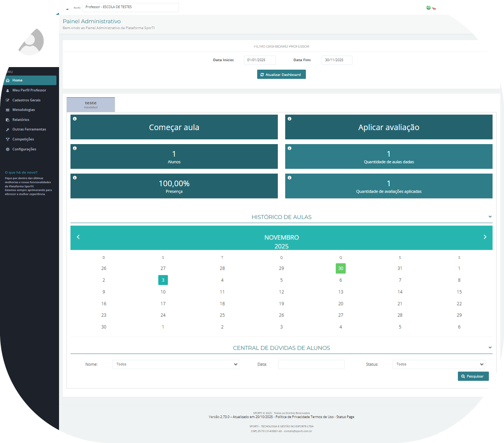
Task: Open Relatórios in the sidebar menu
Action: 21,120
